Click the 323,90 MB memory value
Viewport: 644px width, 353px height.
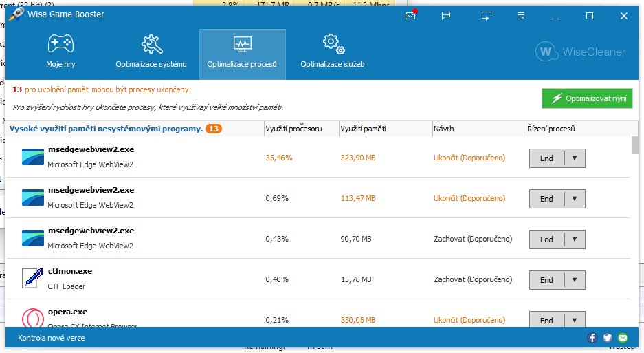[x=357, y=158]
